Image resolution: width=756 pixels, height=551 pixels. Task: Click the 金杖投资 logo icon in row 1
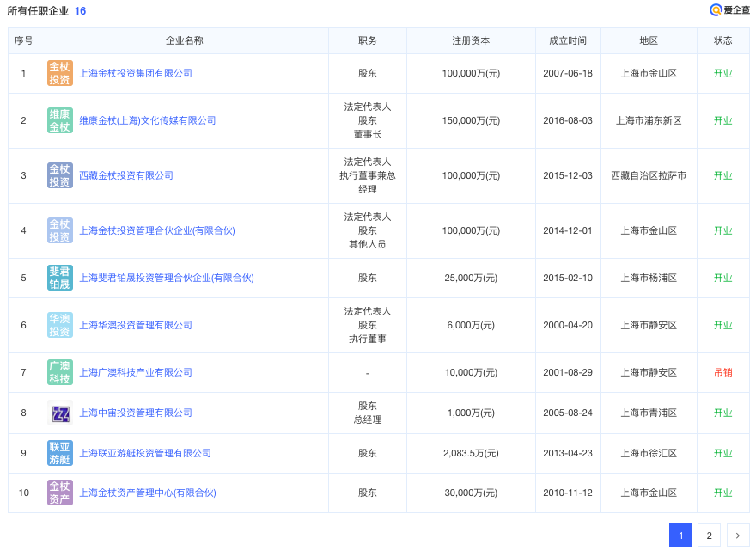coord(60,73)
